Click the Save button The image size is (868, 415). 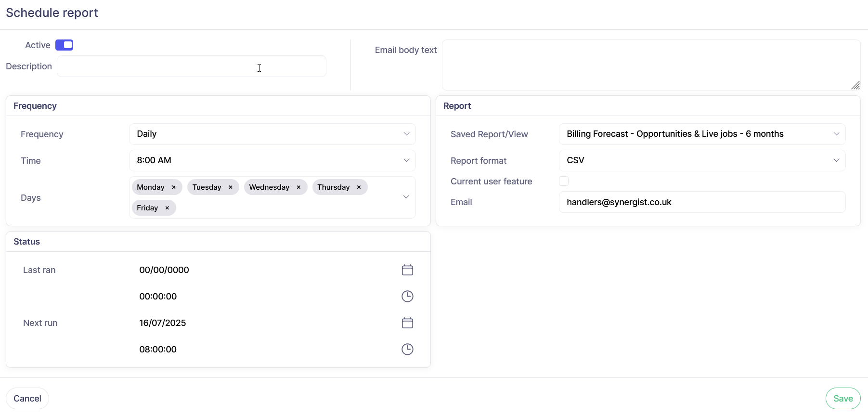click(842, 399)
